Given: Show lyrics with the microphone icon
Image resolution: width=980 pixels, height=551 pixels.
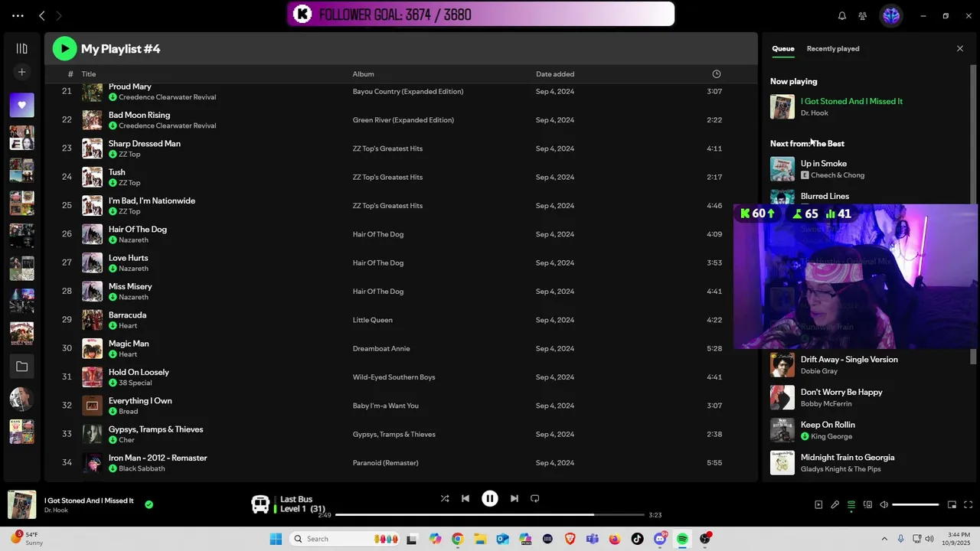Looking at the screenshot, I should tap(835, 504).
